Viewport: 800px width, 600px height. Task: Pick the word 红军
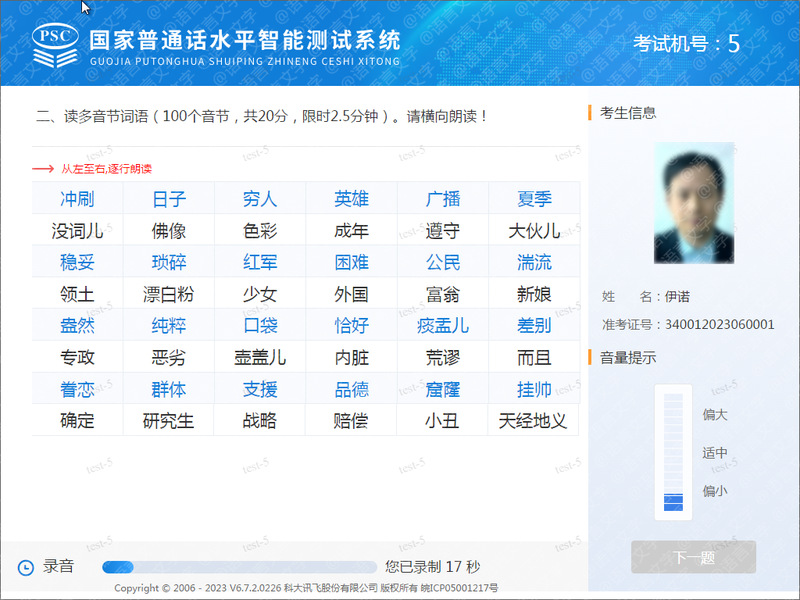[260, 263]
